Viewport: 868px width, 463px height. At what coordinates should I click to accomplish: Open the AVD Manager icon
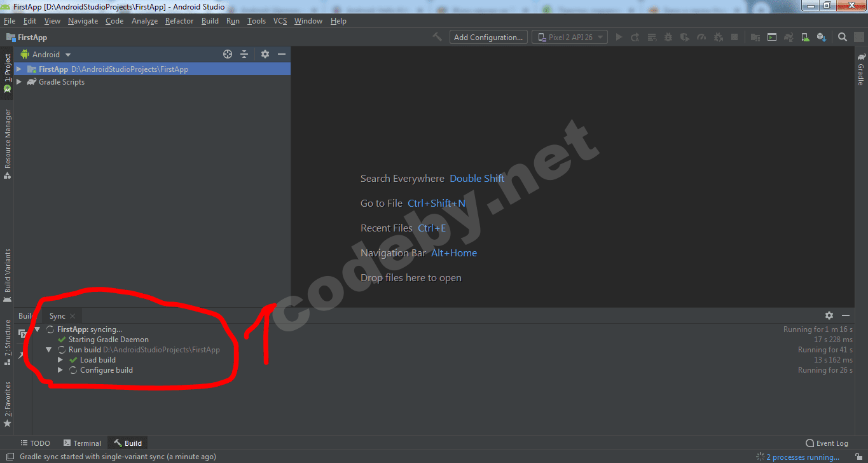(x=804, y=37)
